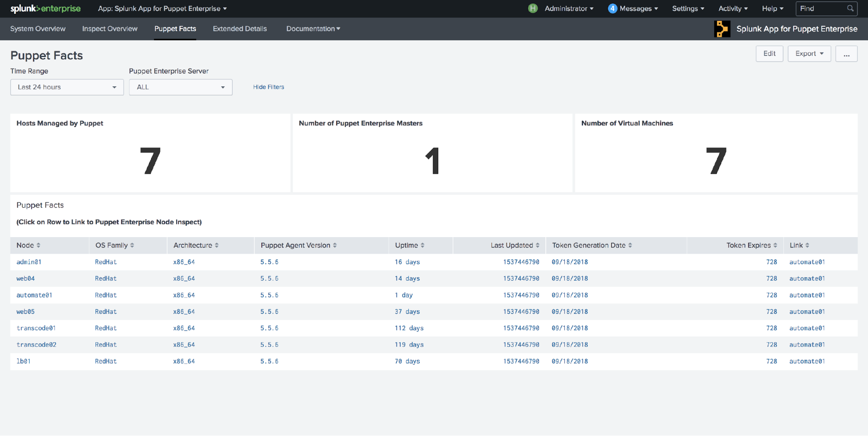The height and width of the screenshot is (436, 868).
Task: Click x86_64 cell in web04 row
Action: (x=184, y=279)
